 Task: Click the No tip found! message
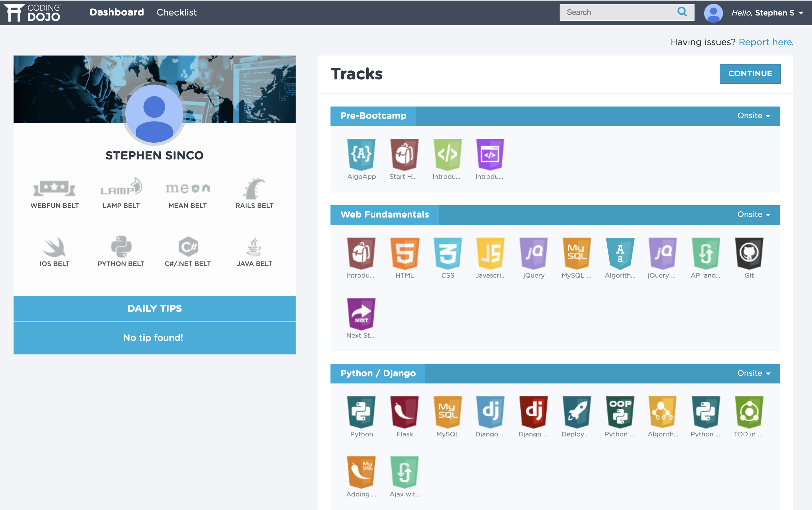[x=153, y=338]
